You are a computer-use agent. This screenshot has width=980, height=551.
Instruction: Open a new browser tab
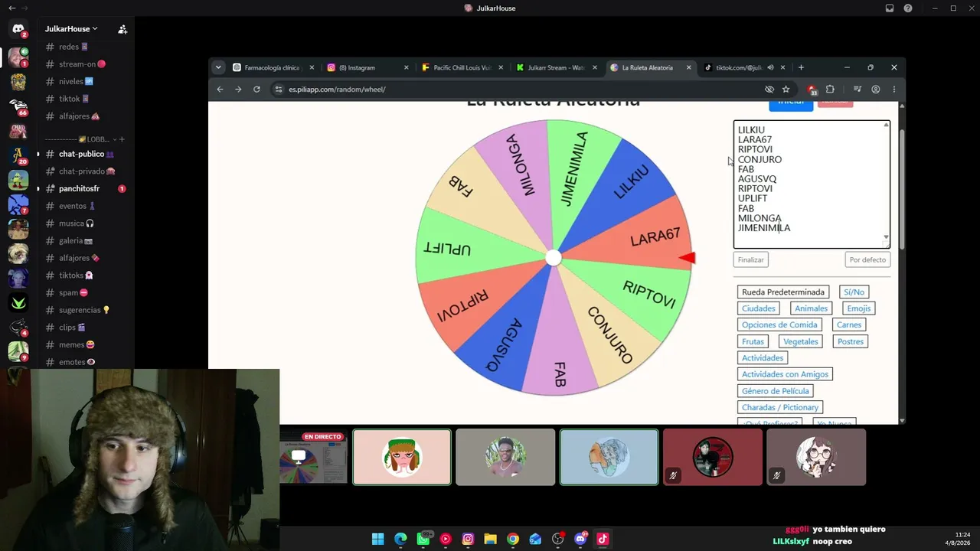point(801,67)
